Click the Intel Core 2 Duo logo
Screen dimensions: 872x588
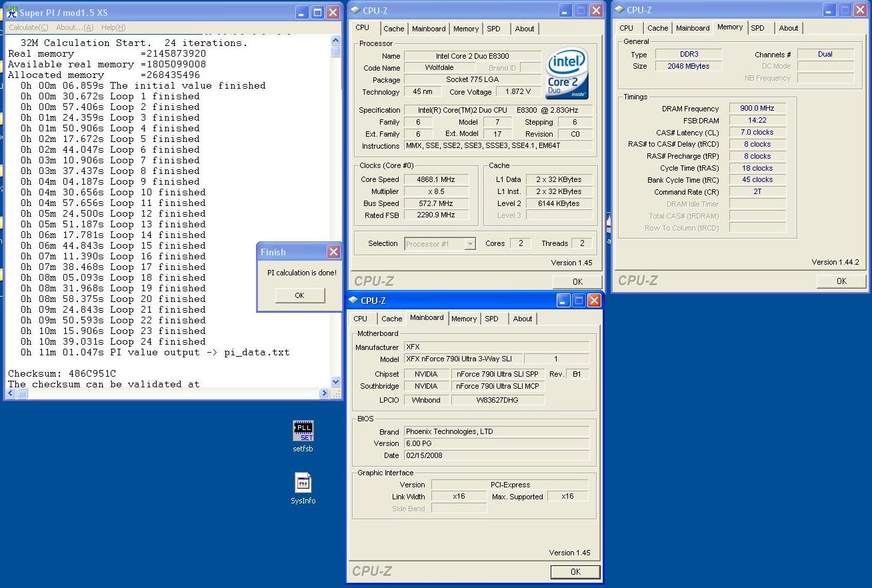567,74
